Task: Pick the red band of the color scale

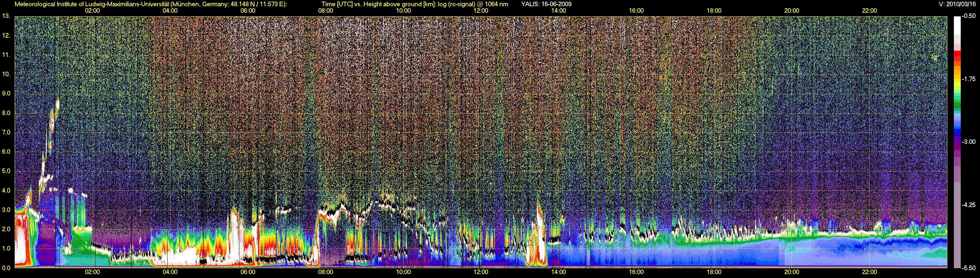Action: [957, 54]
